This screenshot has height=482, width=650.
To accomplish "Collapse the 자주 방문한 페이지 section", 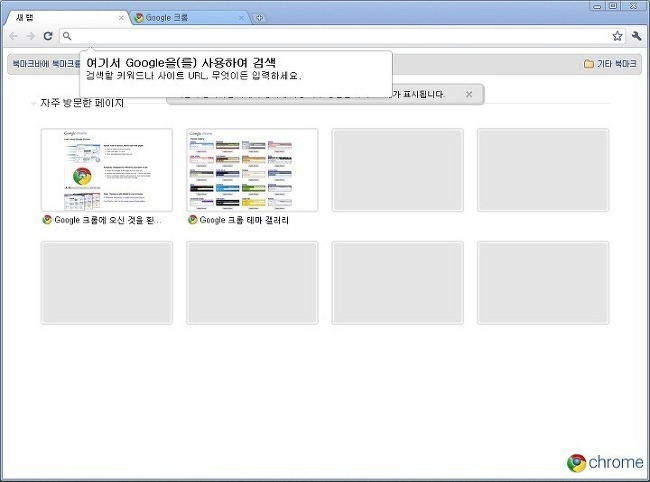I will tap(34, 103).
